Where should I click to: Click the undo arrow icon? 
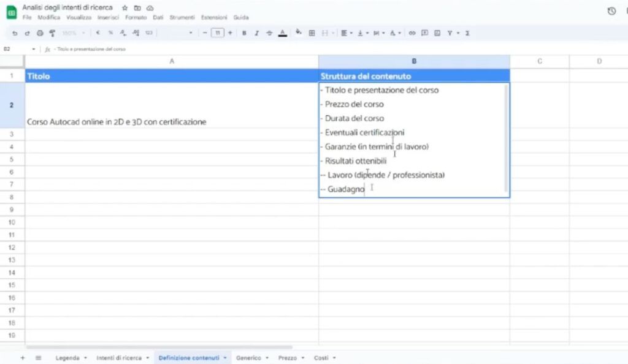point(15,33)
